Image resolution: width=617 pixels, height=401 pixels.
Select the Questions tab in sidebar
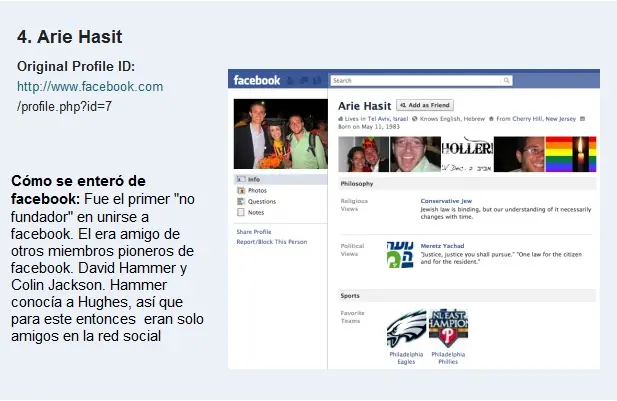pyautogui.click(x=262, y=201)
